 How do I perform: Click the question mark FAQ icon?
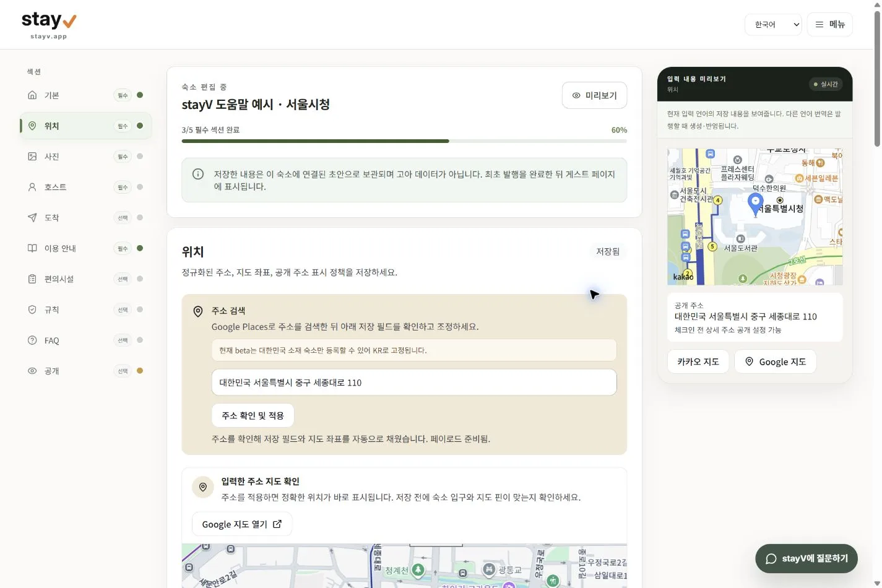(x=32, y=340)
